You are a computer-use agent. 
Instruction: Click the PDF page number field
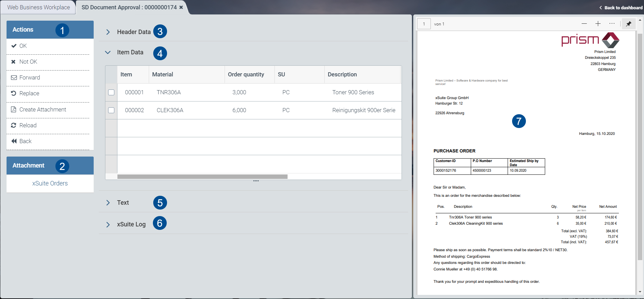coord(424,24)
